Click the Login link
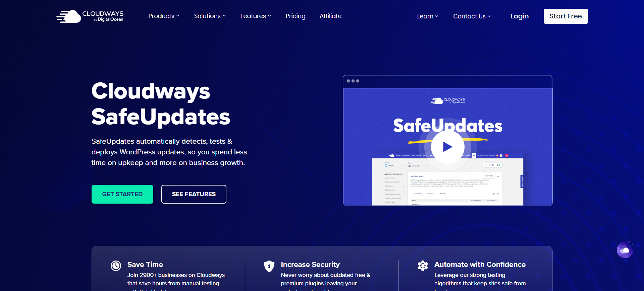644x291 pixels. point(520,16)
